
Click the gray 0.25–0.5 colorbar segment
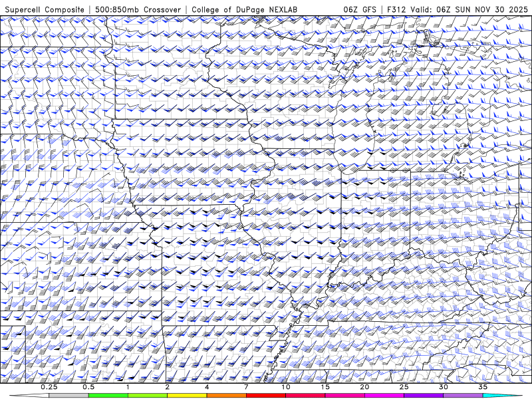(68, 396)
